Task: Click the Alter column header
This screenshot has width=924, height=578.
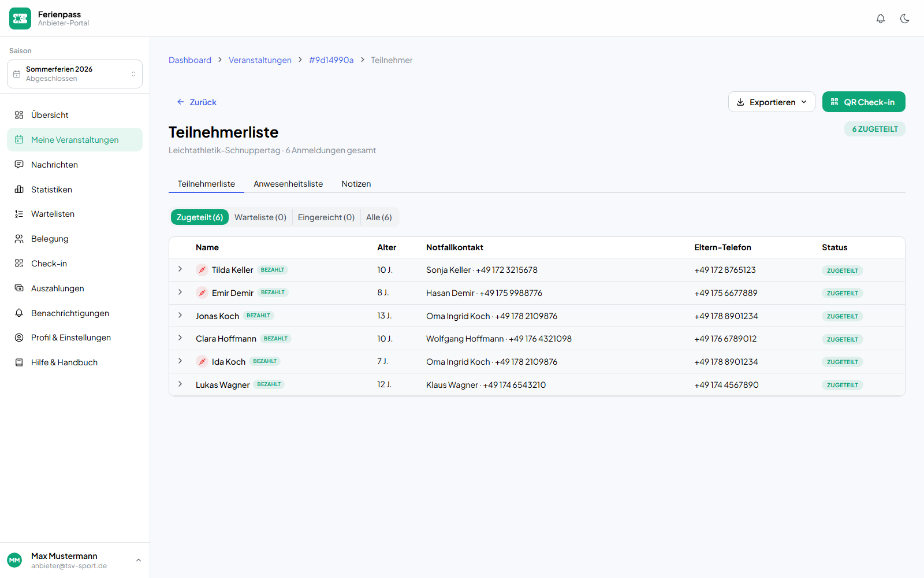Action: (387, 247)
